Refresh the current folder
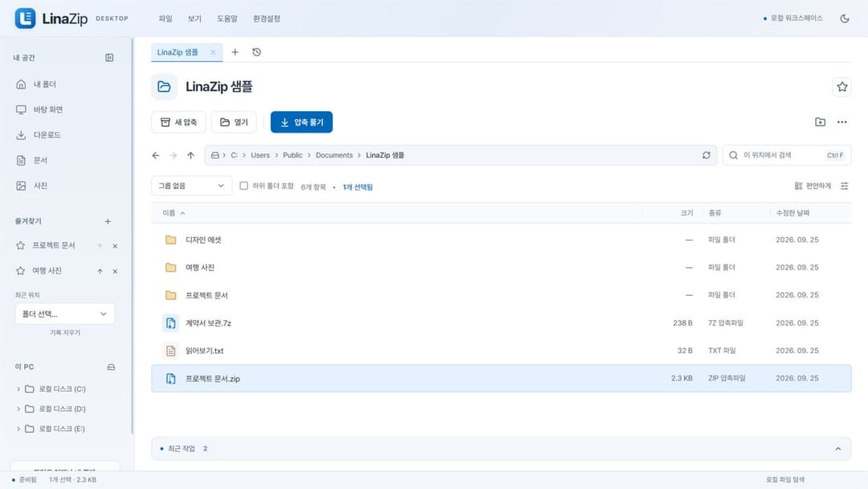 pyautogui.click(x=706, y=155)
